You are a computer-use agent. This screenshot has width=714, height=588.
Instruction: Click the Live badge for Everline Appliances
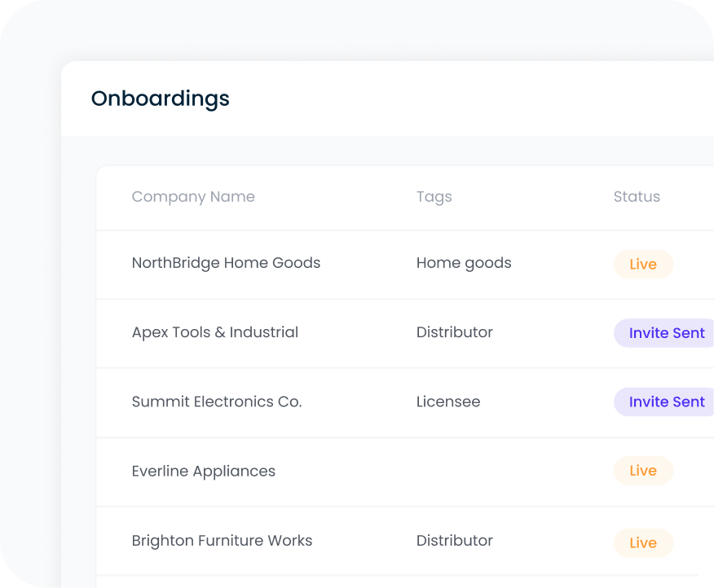pos(643,471)
